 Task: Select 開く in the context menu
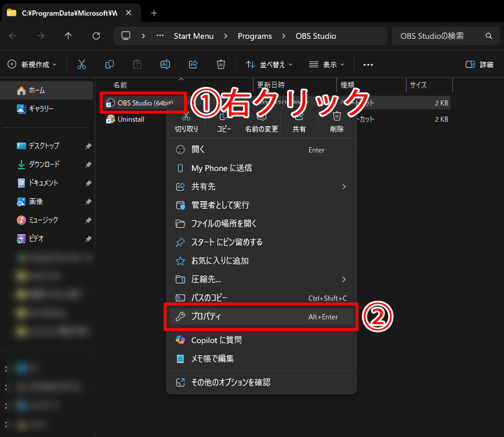[262, 150]
